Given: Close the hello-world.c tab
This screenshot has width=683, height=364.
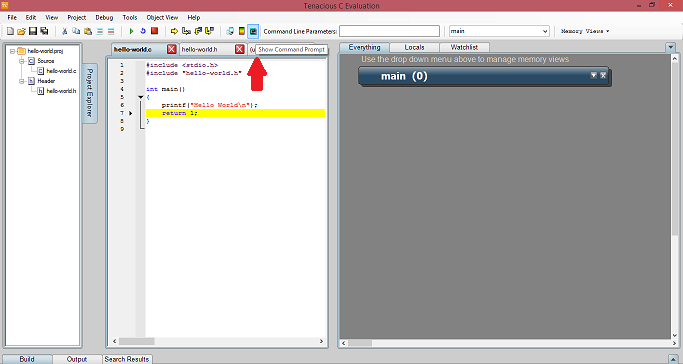Looking at the screenshot, I should [x=172, y=49].
